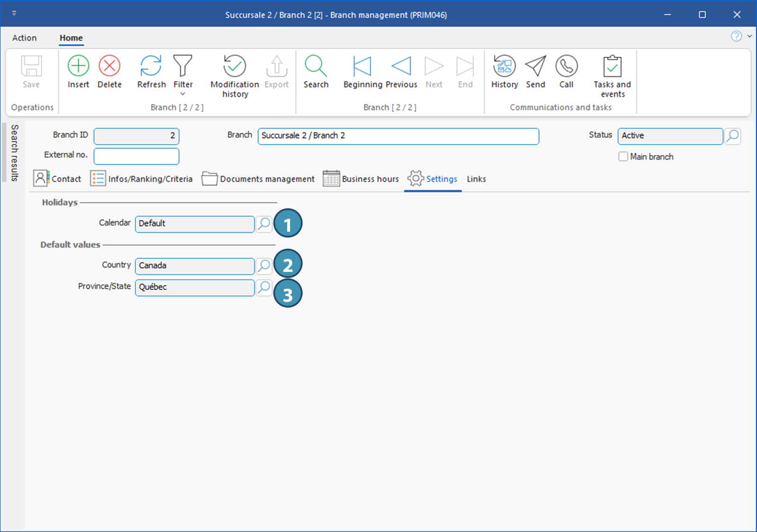Expand the Search results side panel

pyautogui.click(x=15, y=152)
